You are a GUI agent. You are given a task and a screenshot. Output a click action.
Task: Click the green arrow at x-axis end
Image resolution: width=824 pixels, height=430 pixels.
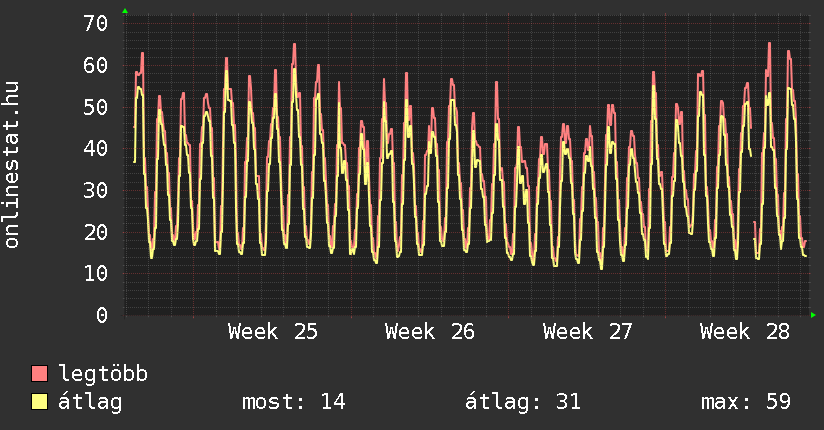813,315
